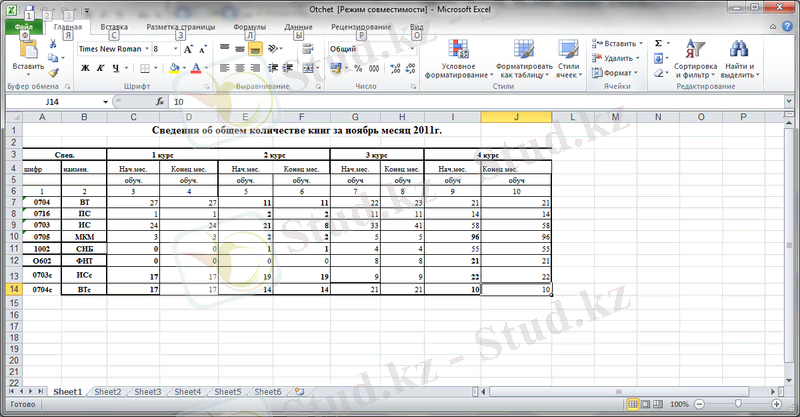Click the Вставить (Insert) cells button
Image resolution: width=800 pixels, height=417 pixels.
619,44
